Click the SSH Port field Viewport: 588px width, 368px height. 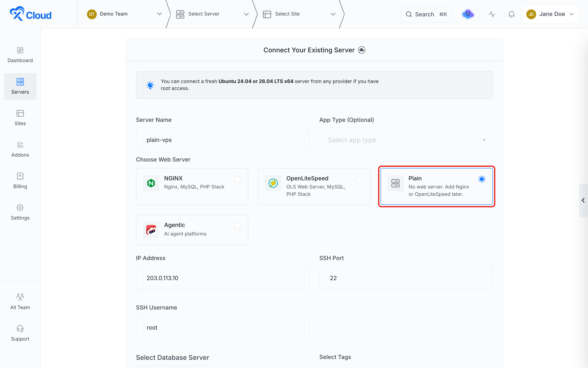coord(406,278)
